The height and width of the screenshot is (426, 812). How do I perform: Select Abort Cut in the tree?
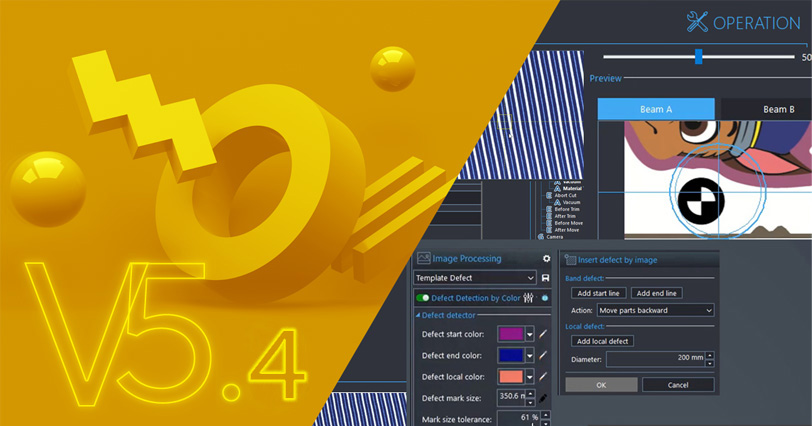pos(566,196)
